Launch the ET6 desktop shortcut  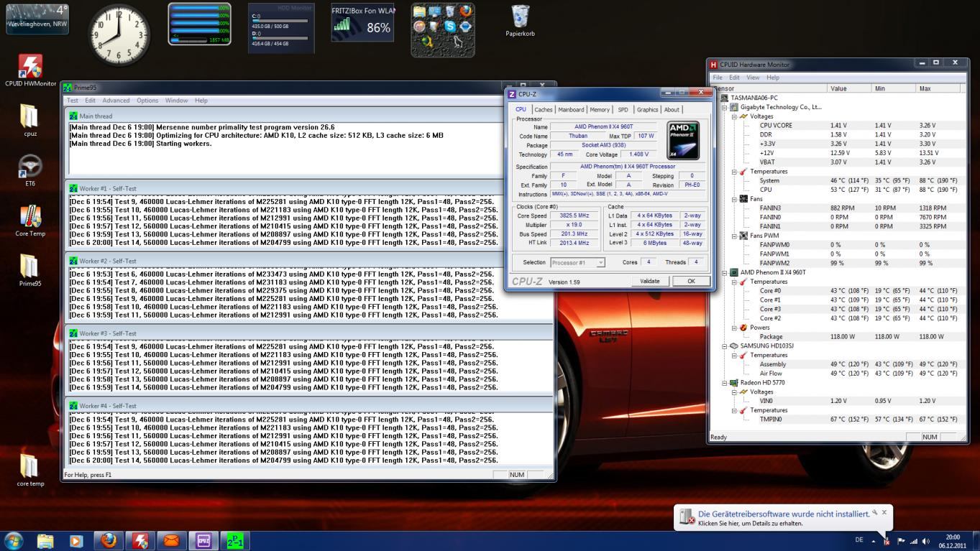click(x=30, y=170)
